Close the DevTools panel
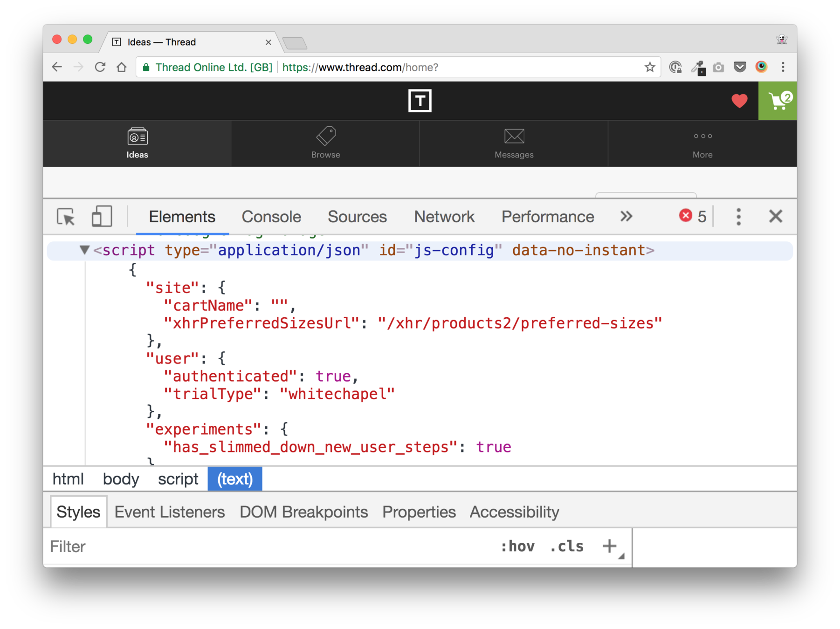 tap(776, 216)
